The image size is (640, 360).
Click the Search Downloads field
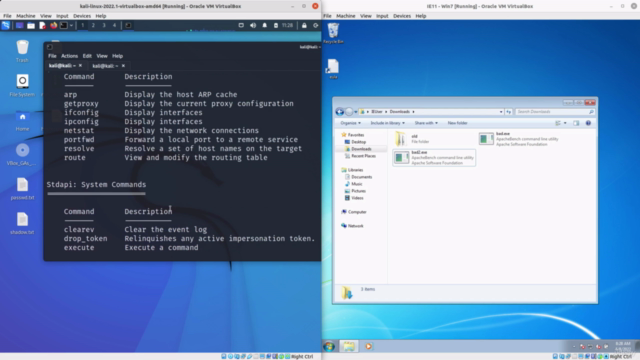click(x=554, y=111)
